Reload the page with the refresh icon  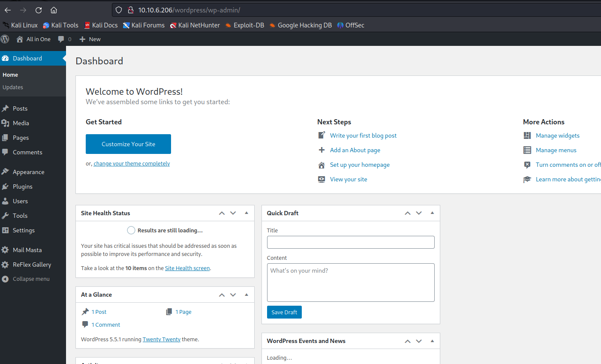pyautogui.click(x=39, y=10)
